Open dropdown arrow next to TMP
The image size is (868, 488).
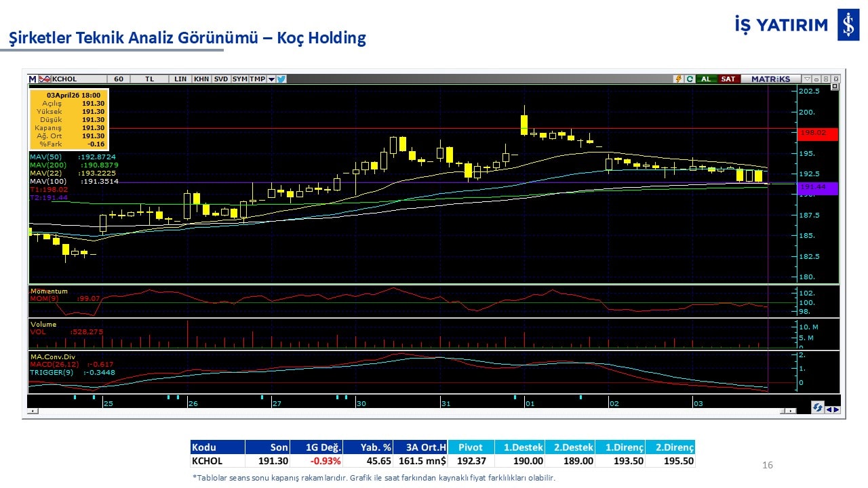(271, 79)
